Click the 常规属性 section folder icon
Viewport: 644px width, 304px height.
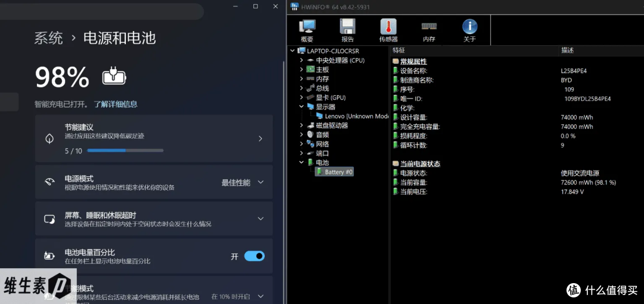pyautogui.click(x=395, y=62)
